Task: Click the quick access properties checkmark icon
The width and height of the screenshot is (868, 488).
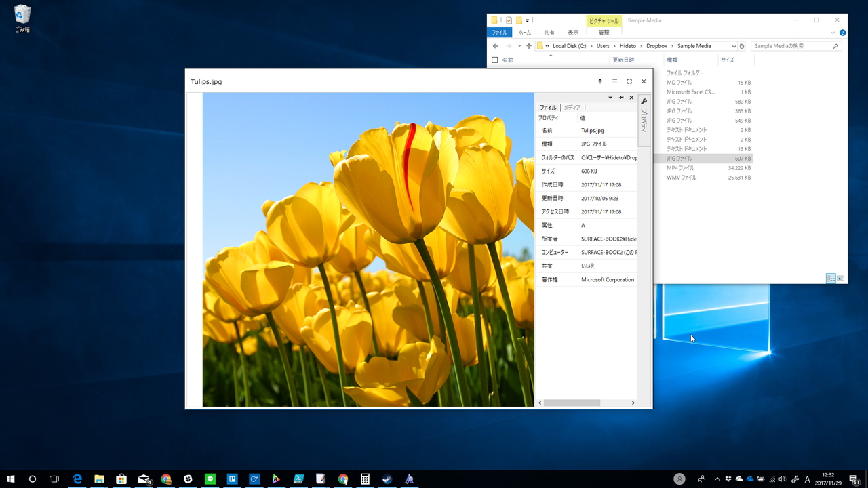Action: [509, 20]
